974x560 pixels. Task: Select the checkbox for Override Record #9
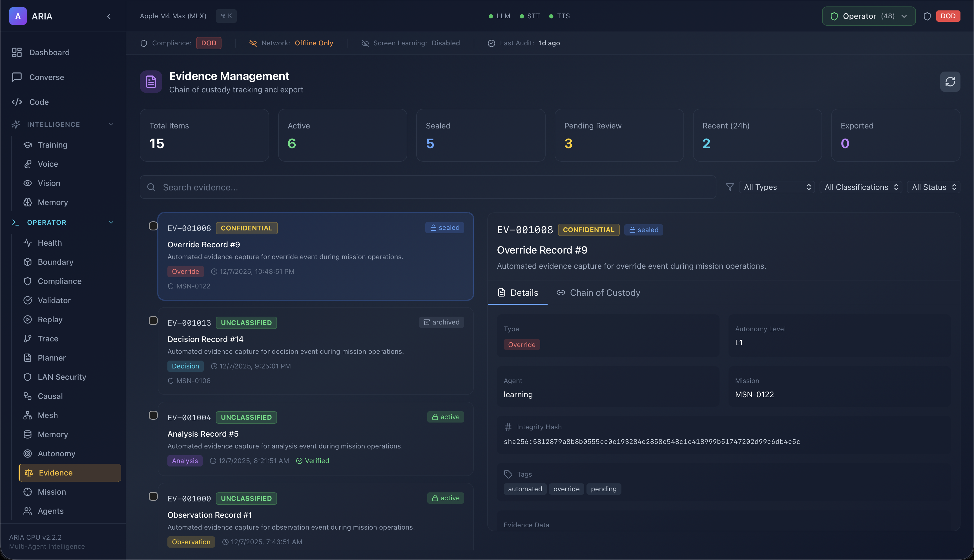(x=153, y=226)
